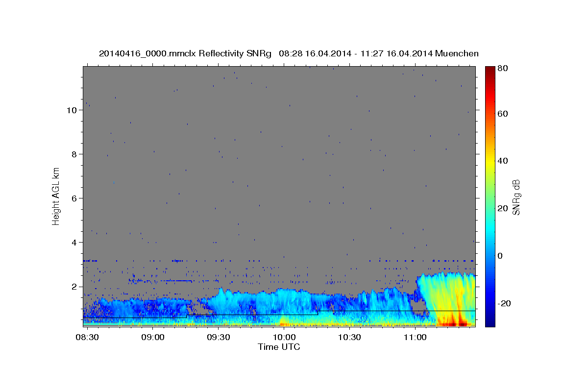
Task: Click the height axis label 4
Action: [x=73, y=243]
